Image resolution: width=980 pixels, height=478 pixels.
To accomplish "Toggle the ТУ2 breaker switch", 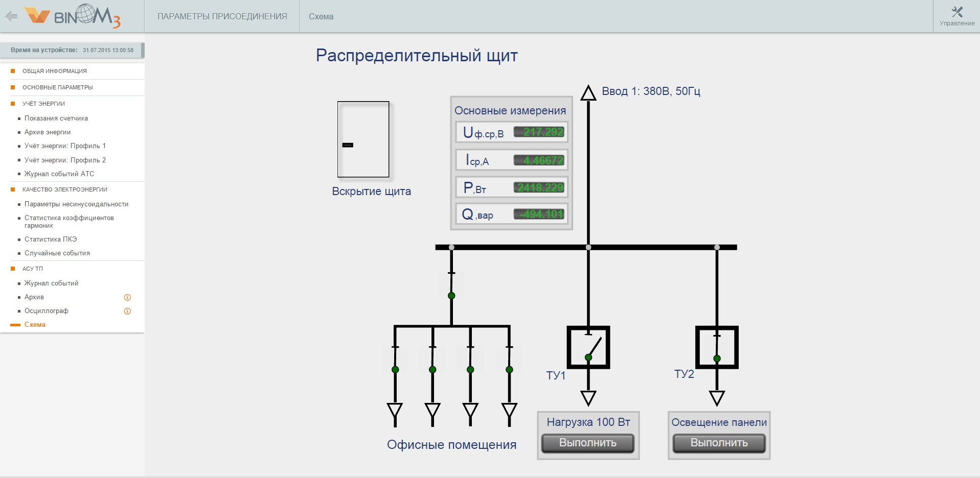I will pos(717,347).
